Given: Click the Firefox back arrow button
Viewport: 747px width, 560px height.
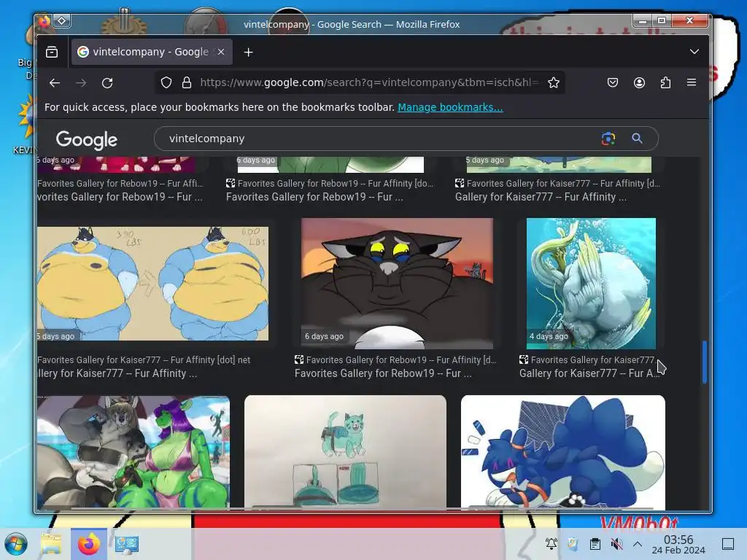Looking at the screenshot, I should tap(55, 83).
